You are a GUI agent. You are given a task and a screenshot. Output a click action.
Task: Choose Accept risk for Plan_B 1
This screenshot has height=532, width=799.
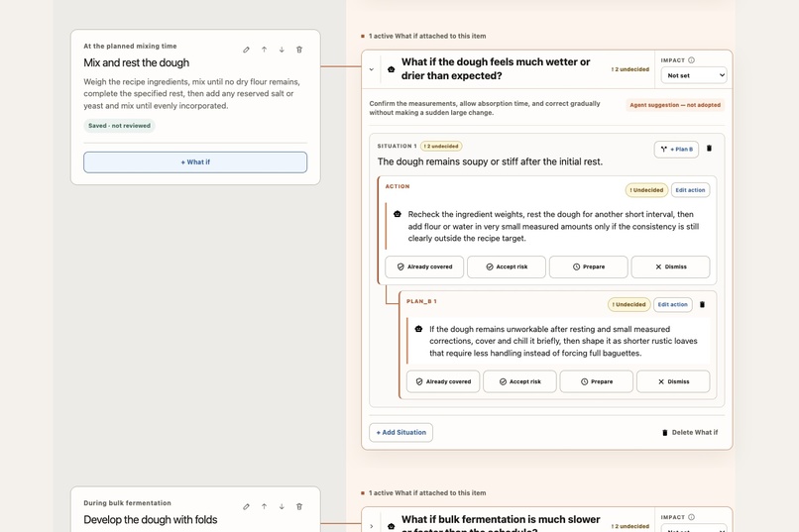(519, 381)
